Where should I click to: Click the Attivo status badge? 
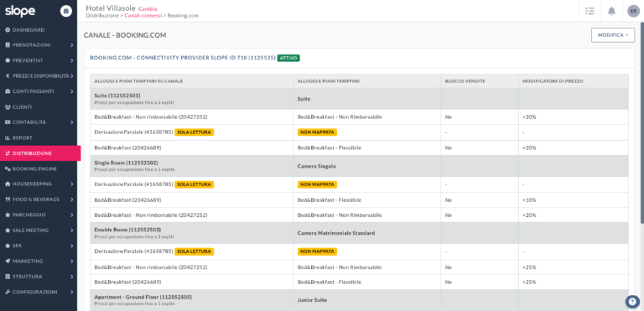click(x=288, y=58)
